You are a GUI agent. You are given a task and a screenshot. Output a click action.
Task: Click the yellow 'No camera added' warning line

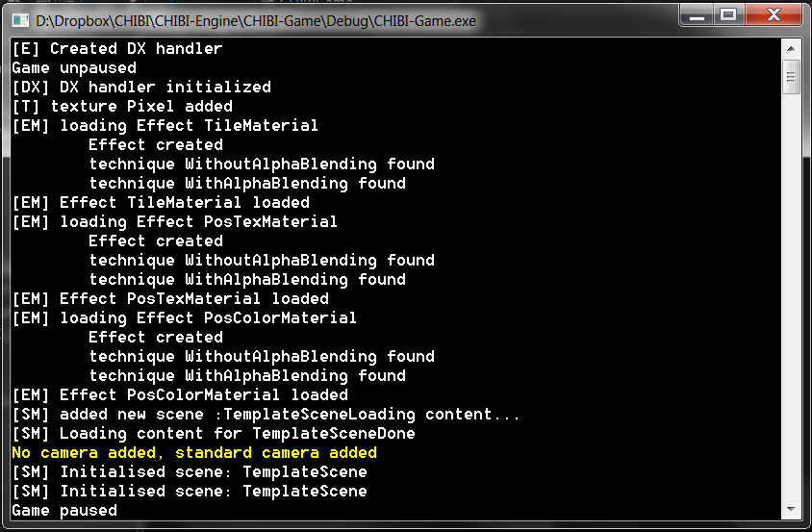pos(194,453)
